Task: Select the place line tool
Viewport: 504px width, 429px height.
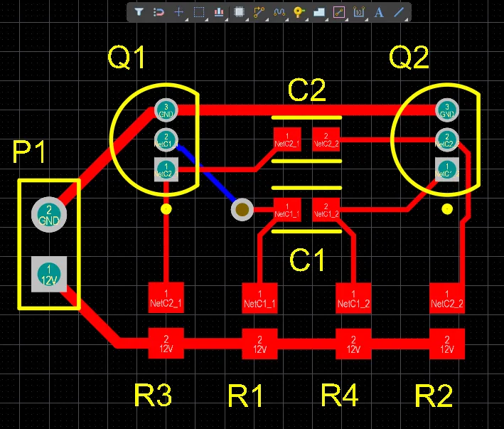Action: [x=399, y=12]
